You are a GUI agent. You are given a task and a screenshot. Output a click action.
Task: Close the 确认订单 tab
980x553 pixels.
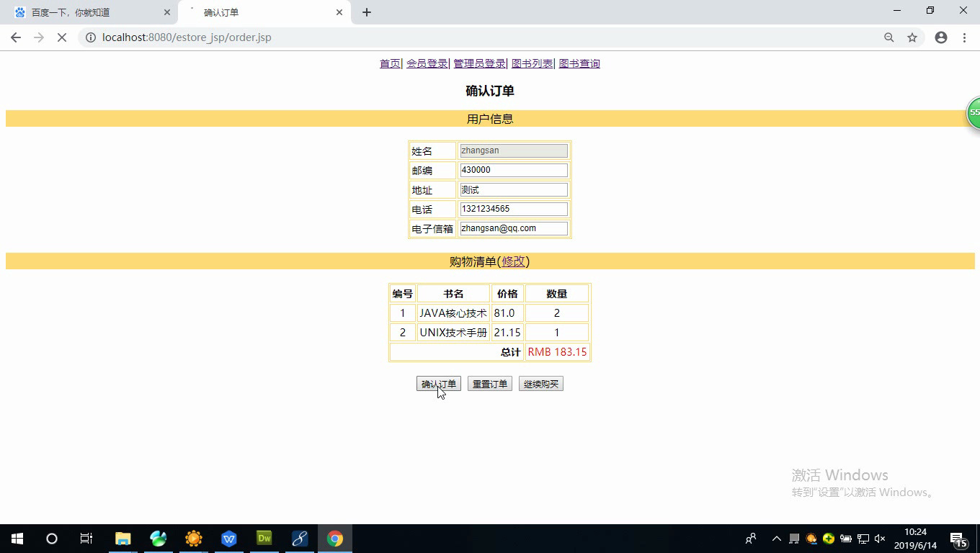tap(339, 12)
